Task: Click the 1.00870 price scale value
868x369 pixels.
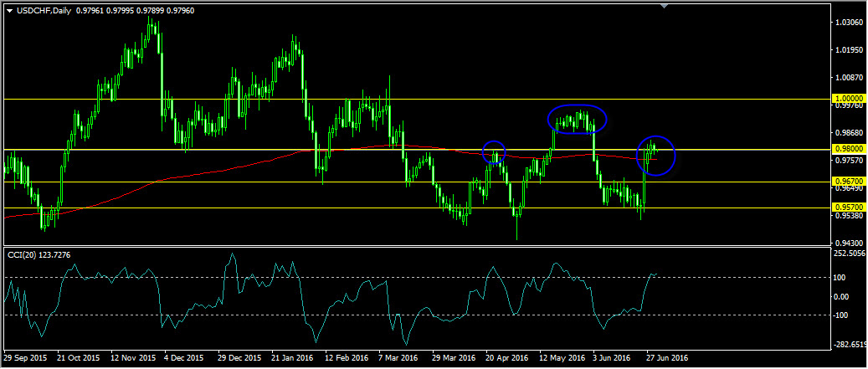Action: [x=849, y=79]
